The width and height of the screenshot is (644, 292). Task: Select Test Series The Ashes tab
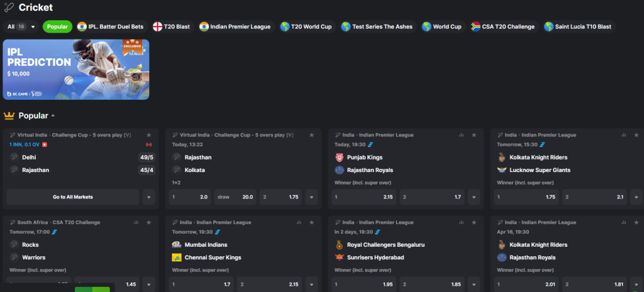click(377, 26)
